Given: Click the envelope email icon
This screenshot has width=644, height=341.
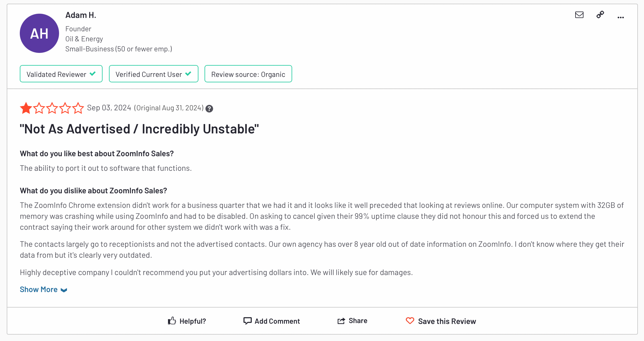Looking at the screenshot, I should (579, 15).
